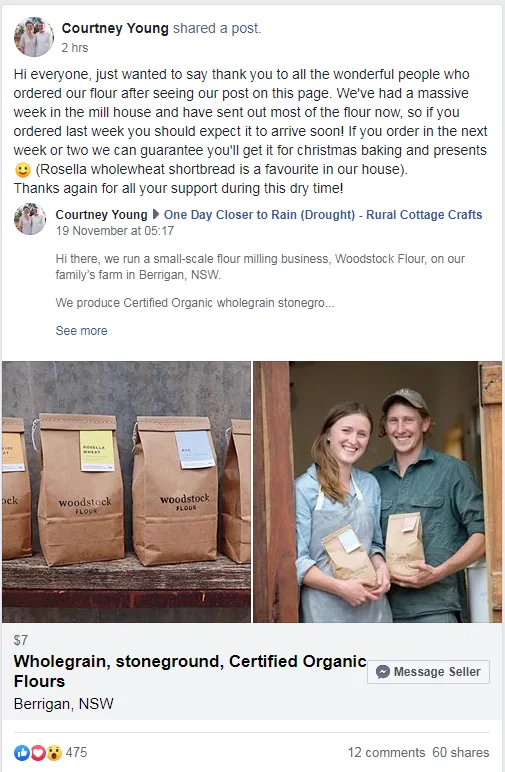View the 12 comments
Screen dimensions: 505x772
386,752
